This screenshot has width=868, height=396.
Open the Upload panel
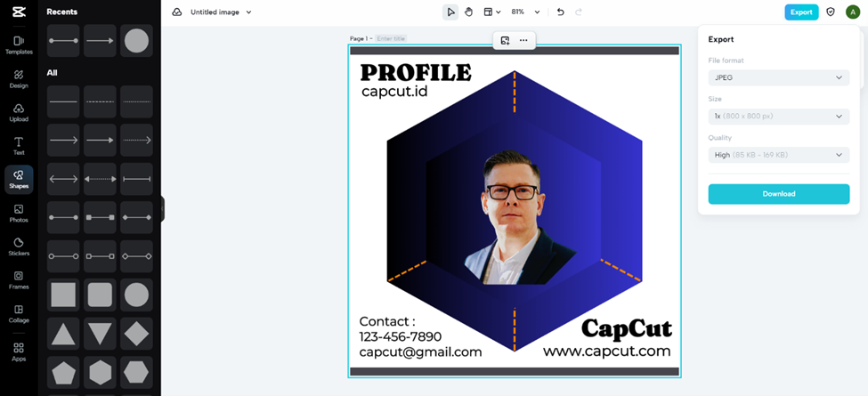point(19,113)
